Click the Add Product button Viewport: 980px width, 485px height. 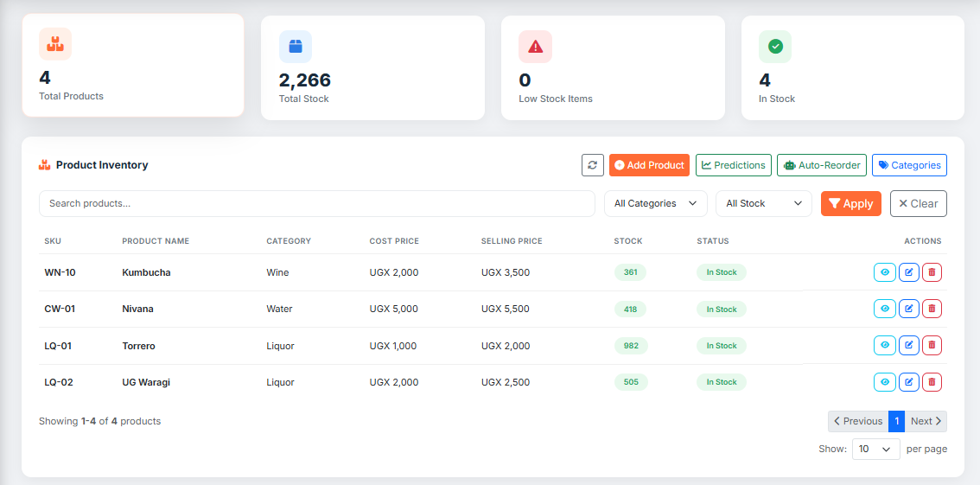coord(649,165)
